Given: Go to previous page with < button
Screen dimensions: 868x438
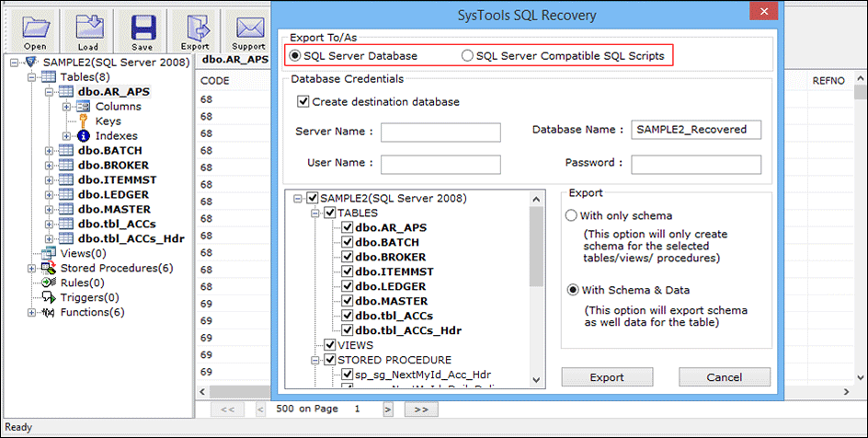Looking at the screenshot, I should click(260, 409).
